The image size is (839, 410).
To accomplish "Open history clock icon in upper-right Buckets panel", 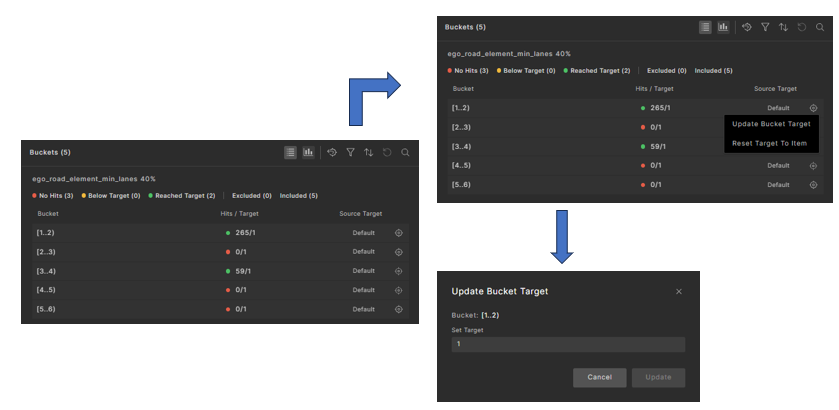I will pos(746,27).
